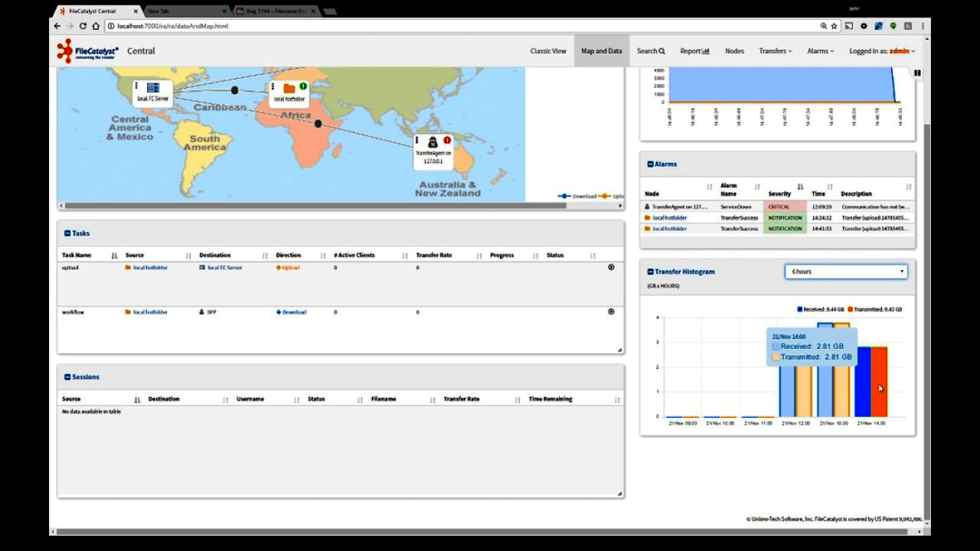Open local hotfolder link in 14:34:32 alarm
The image size is (980, 551).
tap(669, 218)
